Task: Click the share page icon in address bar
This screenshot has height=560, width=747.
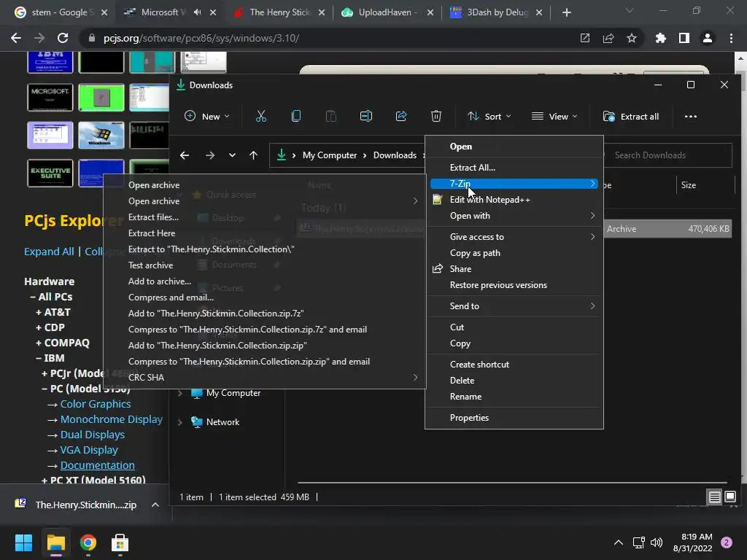Action: (x=608, y=38)
